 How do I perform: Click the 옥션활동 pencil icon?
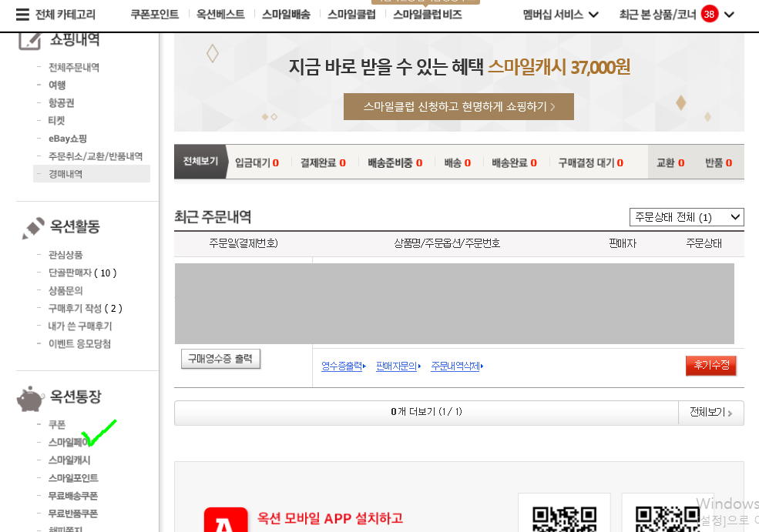33,228
